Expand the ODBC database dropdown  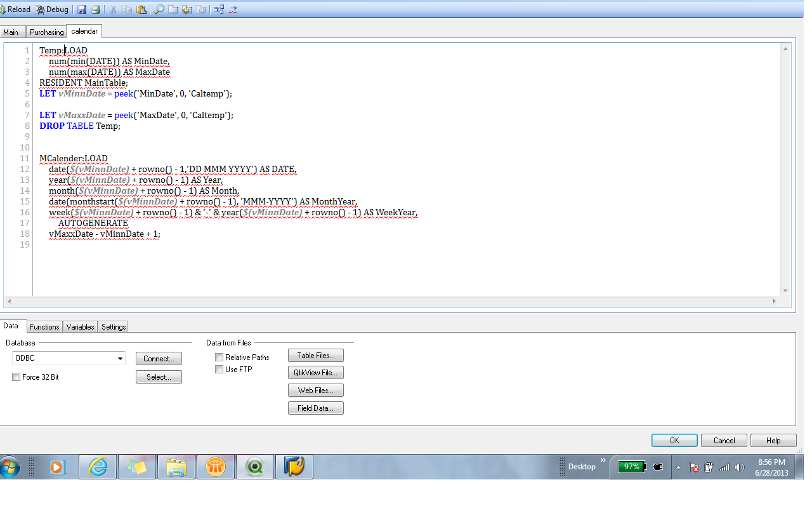click(120, 359)
